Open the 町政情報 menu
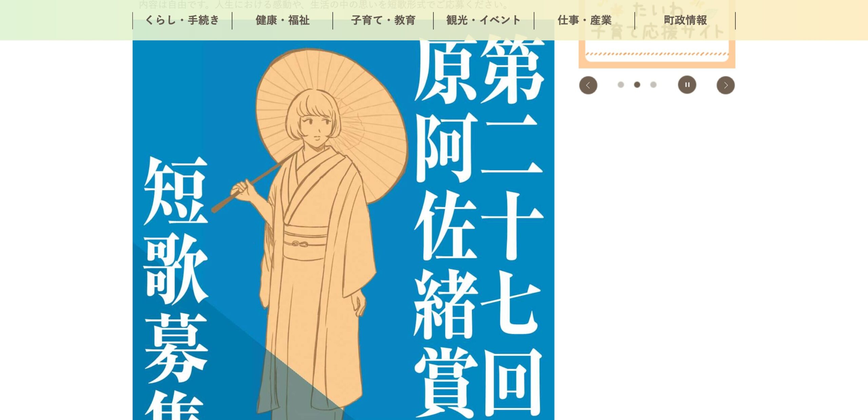Screen dimensions: 868x420 point(685,20)
